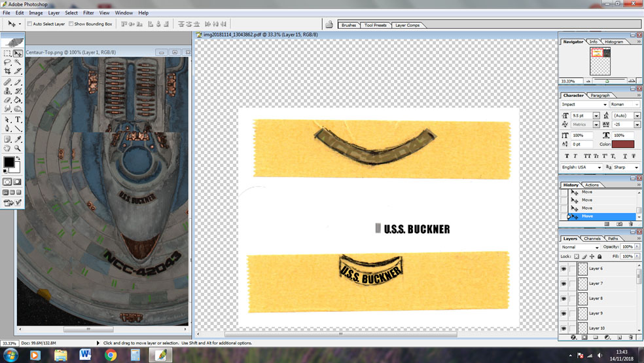This screenshot has height=363, width=644.
Task: Open Windows Start menu
Action: tap(10, 354)
